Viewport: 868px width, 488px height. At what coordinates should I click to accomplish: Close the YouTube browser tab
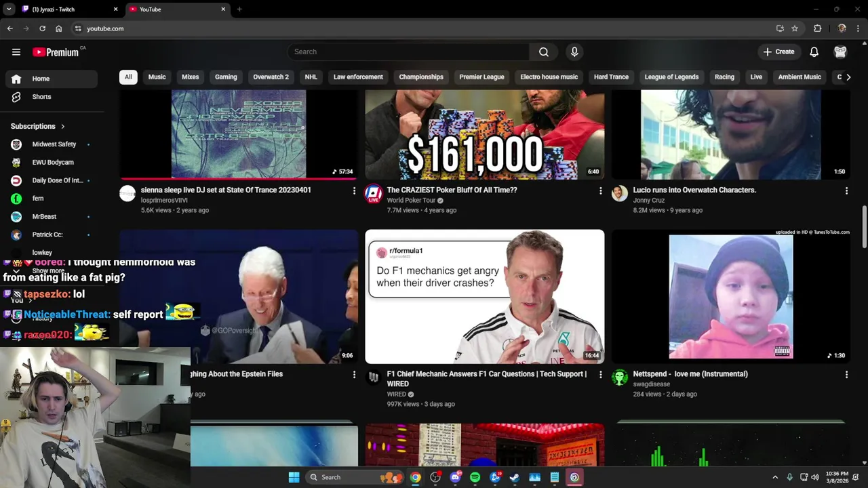coord(223,9)
